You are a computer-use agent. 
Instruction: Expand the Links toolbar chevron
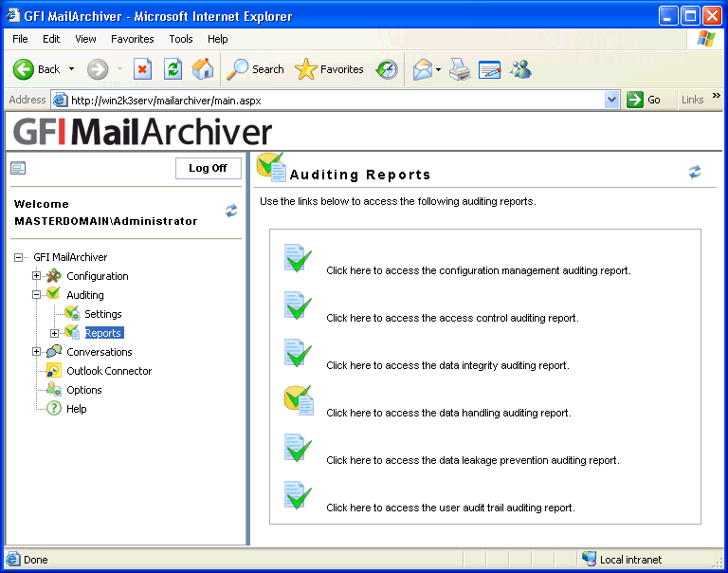716,95
